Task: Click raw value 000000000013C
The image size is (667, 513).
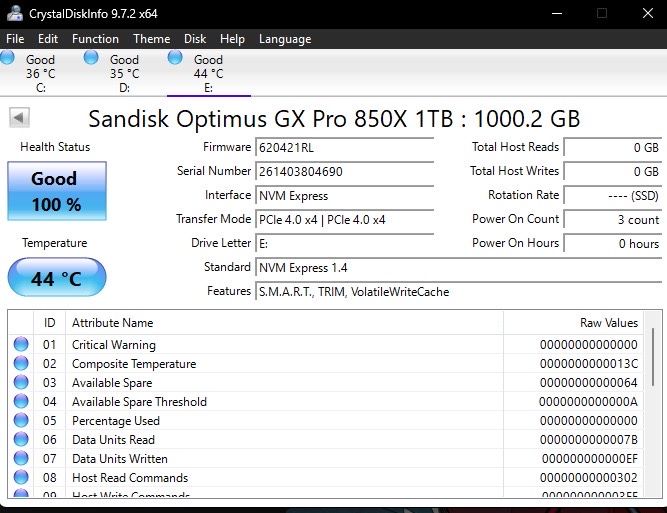Action: pyautogui.click(x=589, y=364)
